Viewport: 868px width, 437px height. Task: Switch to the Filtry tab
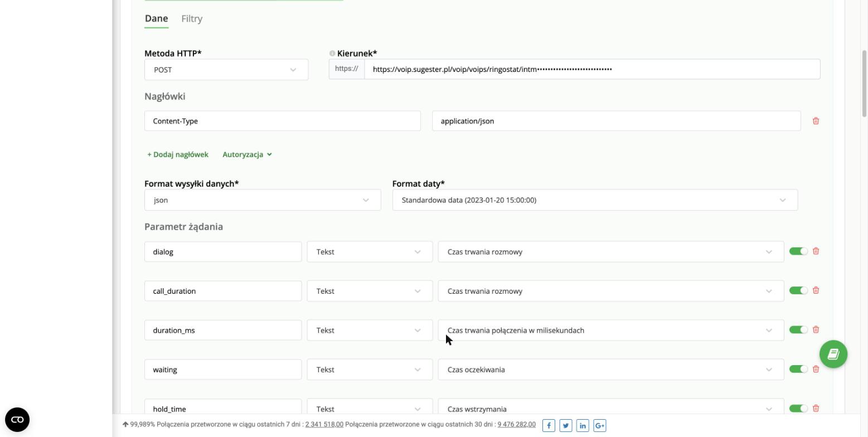coord(192,18)
